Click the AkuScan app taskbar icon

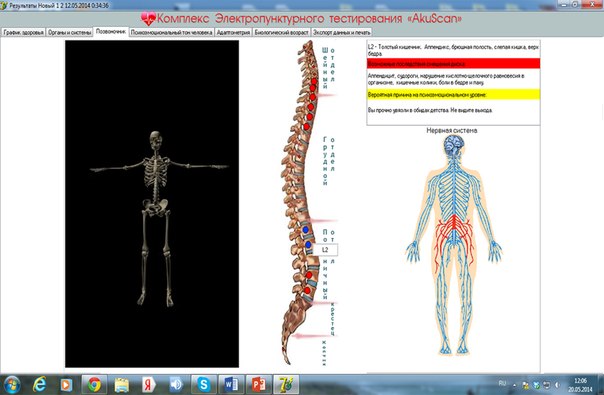286,385
